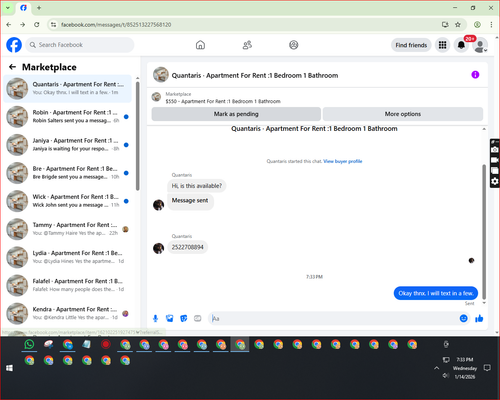Open the Menu grid icon
This screenshot has width=500, height=400.
[x=442, y=45]
